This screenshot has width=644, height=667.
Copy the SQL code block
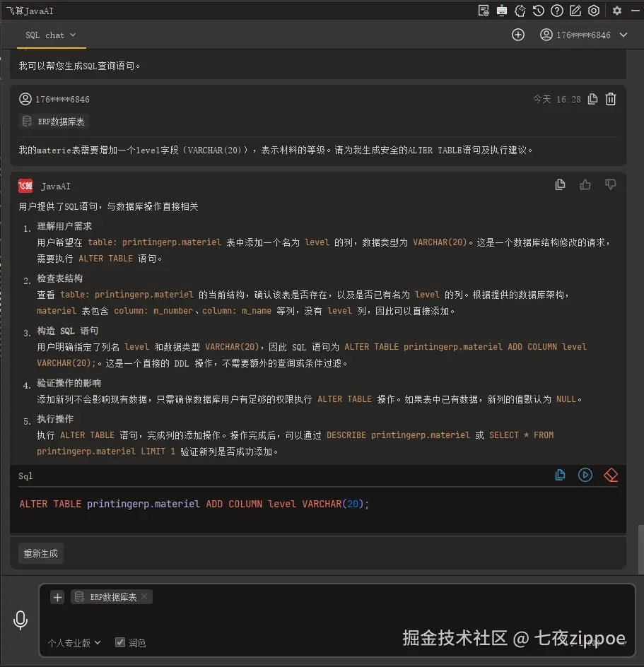(560, 475)
